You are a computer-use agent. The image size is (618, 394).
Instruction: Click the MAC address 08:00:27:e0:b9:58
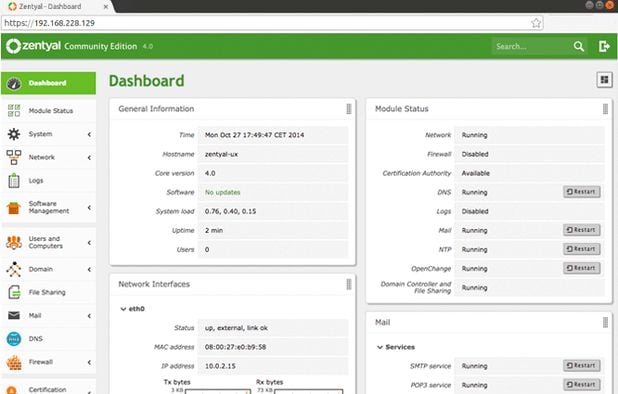pos(235,347)
